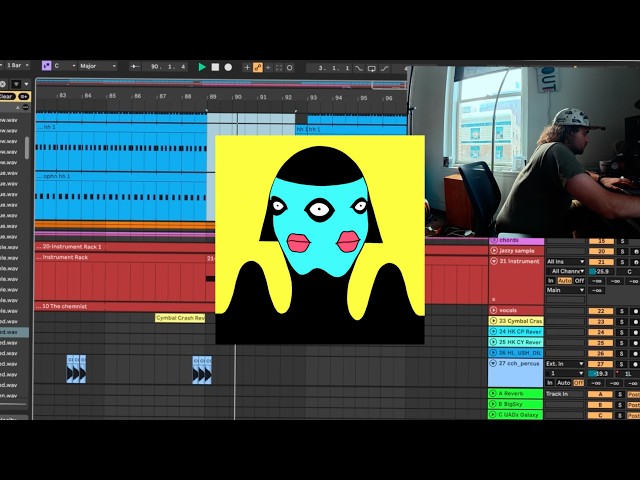Image resolution: width=640 pixels, height=480 pixels.
Task: Toggle track activator 24
Action: (601, 332)
